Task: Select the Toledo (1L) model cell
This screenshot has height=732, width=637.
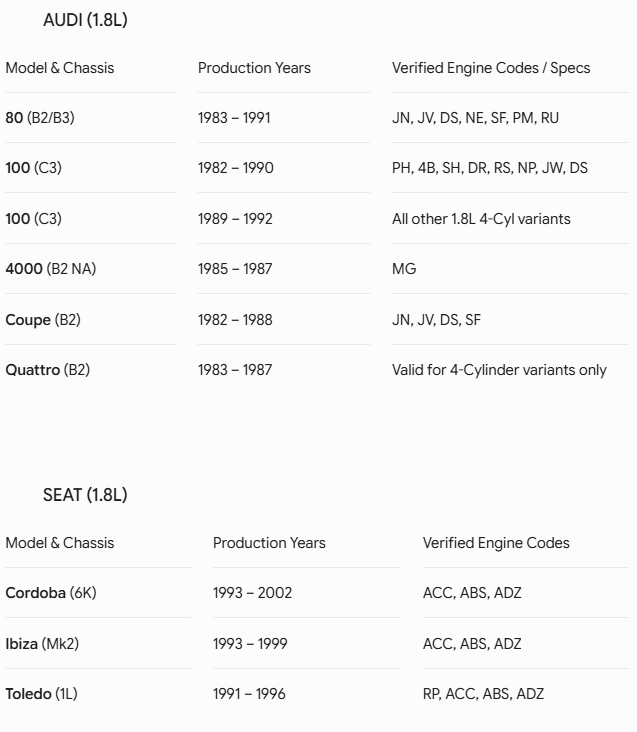Action: (42, 694)
